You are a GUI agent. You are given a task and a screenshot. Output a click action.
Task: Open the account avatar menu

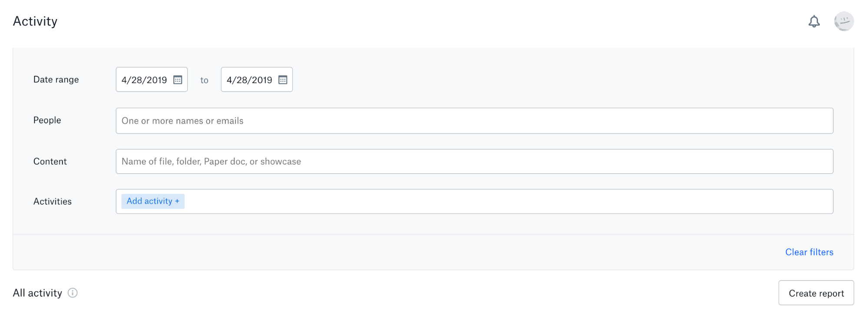(x=844, y=21)
